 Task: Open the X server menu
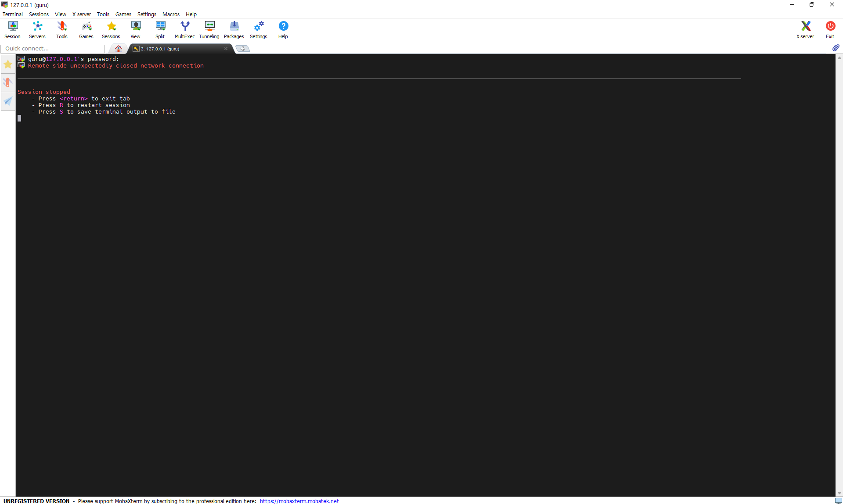[x=82, y=14]
